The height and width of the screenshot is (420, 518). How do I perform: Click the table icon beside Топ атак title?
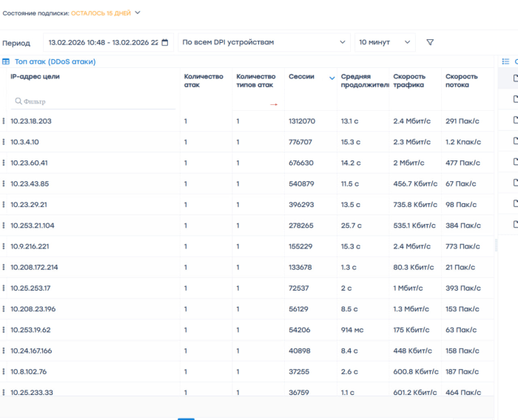7,62
